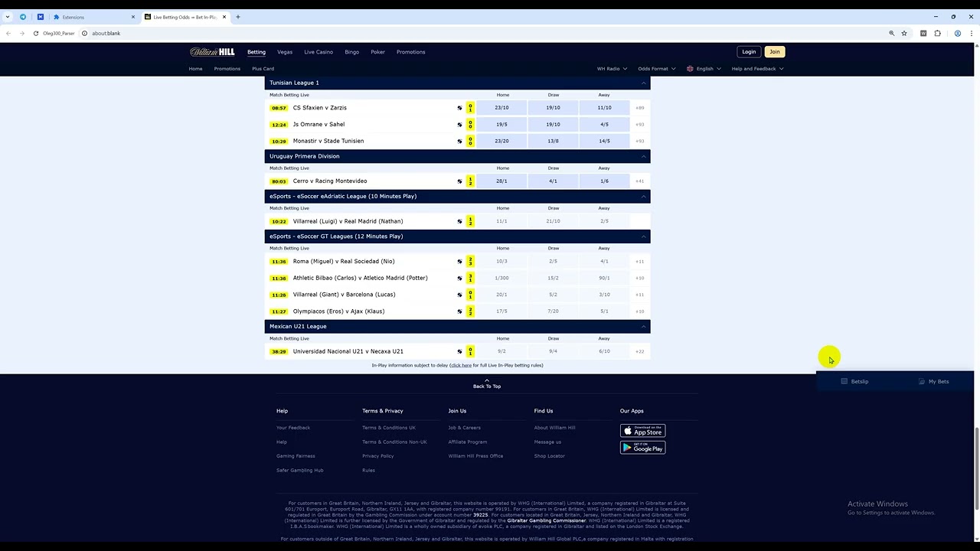This screenshot has height=551, width=980.
Task: Open Safer Gambling Hub footer link
Action: pyautogui.click(x=300, y=471)
